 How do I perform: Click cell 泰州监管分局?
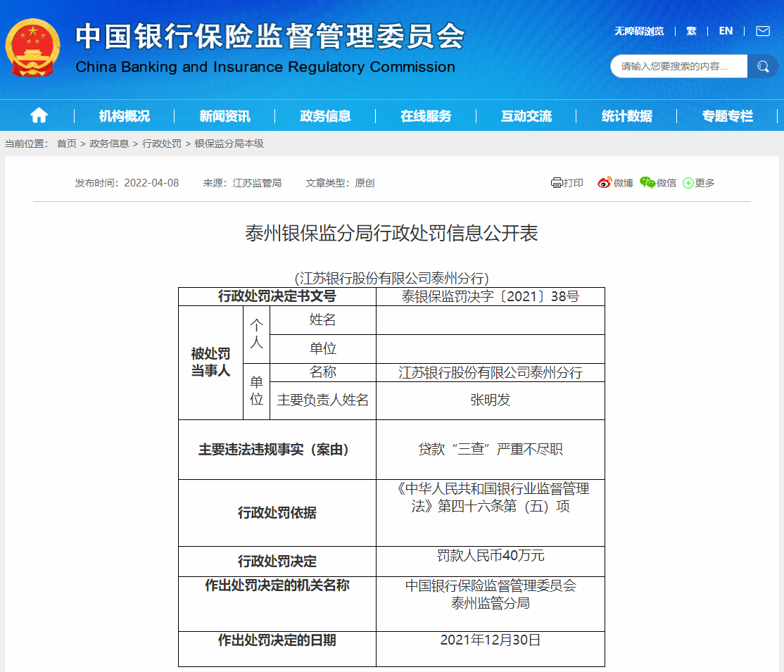pos(491,604)
